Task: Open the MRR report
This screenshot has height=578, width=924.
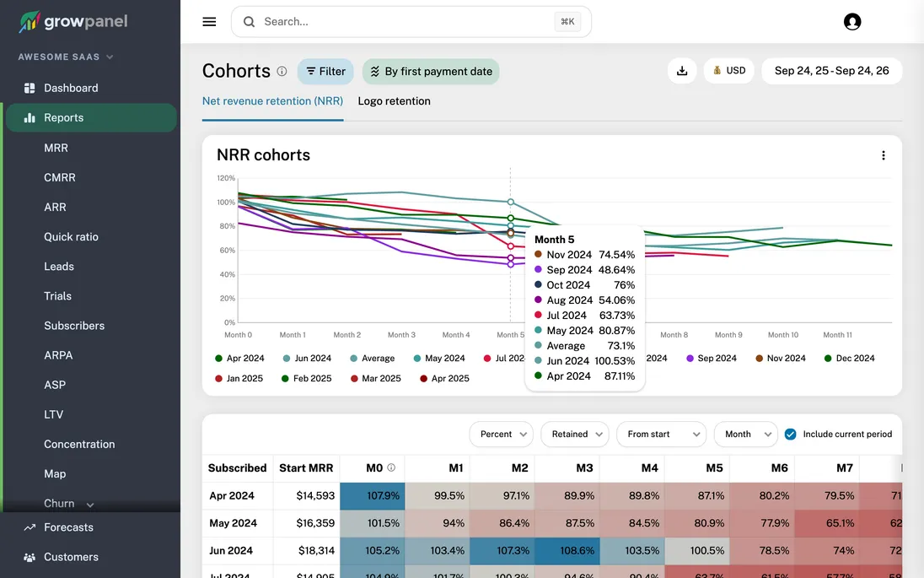Action: tap(56, 148)
